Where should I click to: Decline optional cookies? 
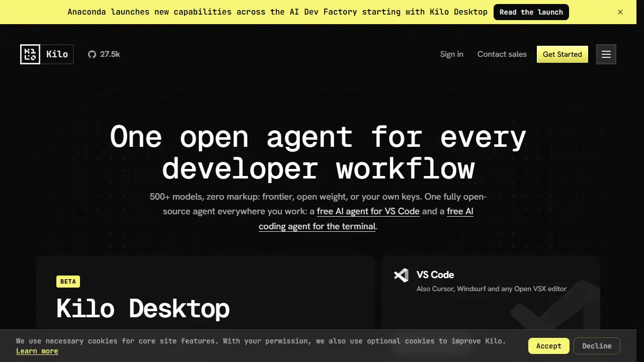pyautogui.click(x=597, y=346)
